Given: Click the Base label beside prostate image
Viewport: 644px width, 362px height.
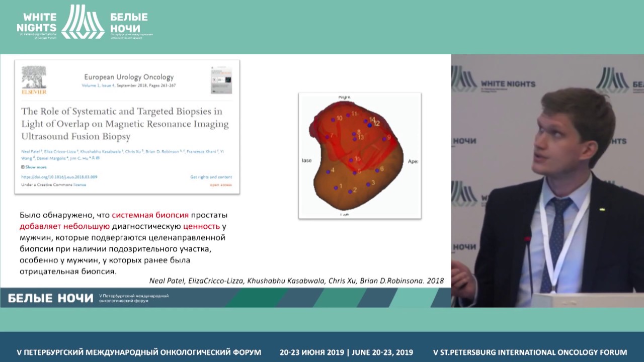Looking at the screenshot, I should (x=306, y=161).
